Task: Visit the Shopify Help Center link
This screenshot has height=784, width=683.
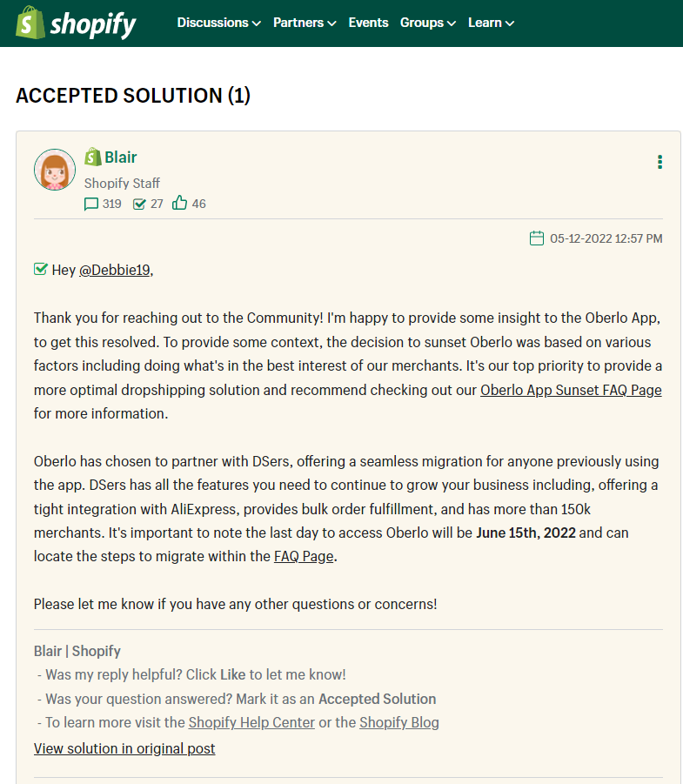Action: pos(251,722)
